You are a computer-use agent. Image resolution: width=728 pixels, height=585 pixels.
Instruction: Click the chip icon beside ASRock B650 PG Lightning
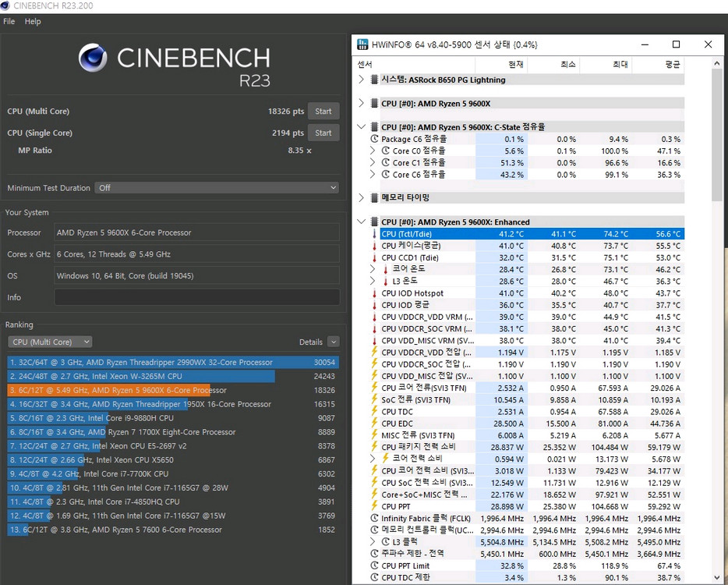[376, 79]
